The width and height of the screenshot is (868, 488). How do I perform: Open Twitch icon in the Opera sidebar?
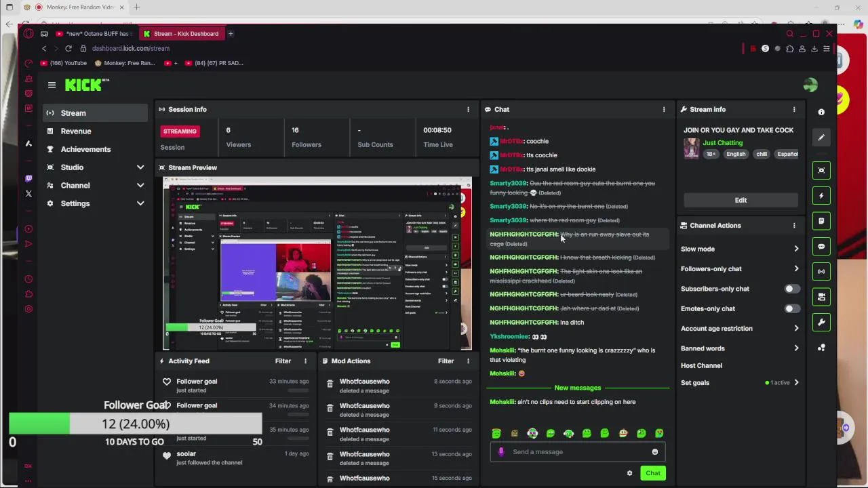coord(28,178)
